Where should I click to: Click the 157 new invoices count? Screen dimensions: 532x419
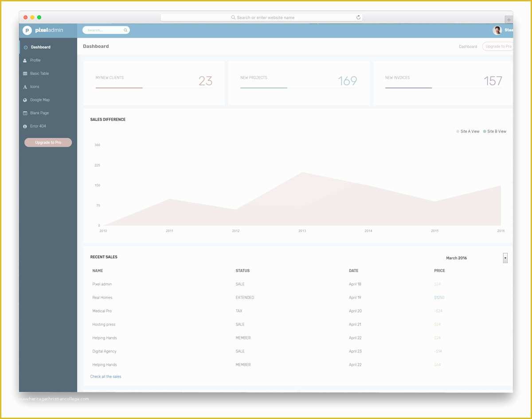(x=493, y=81)
